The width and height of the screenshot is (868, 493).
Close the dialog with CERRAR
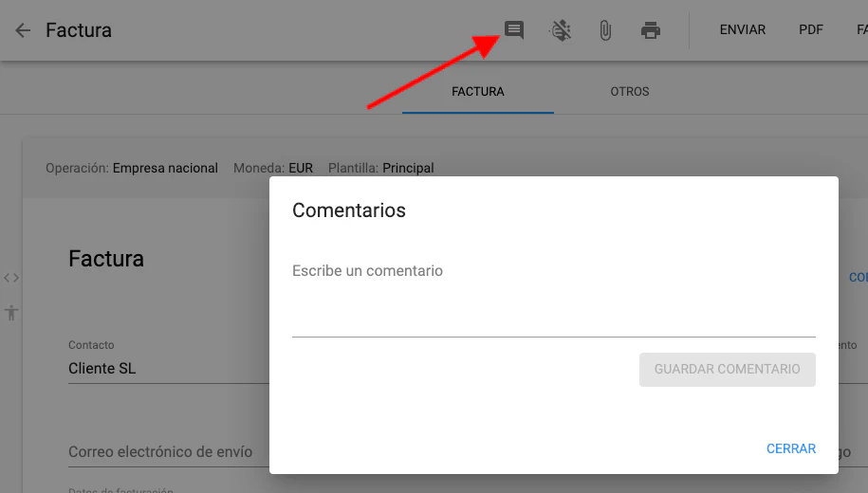[791, 448]
